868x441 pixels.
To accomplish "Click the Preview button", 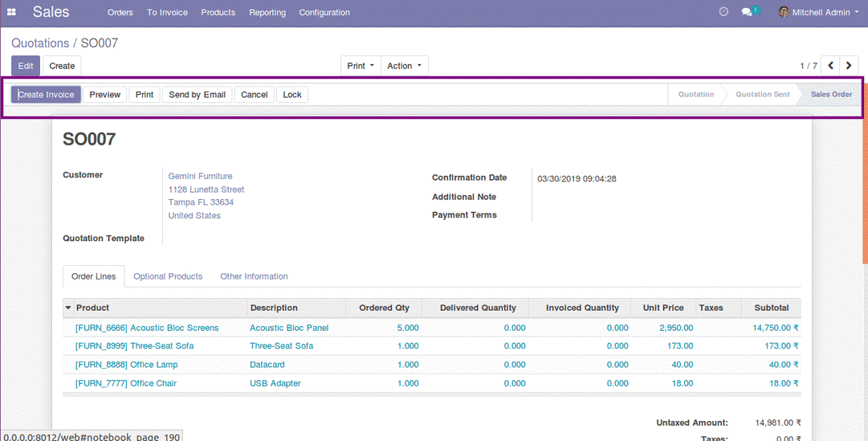I will coord(105,95).
